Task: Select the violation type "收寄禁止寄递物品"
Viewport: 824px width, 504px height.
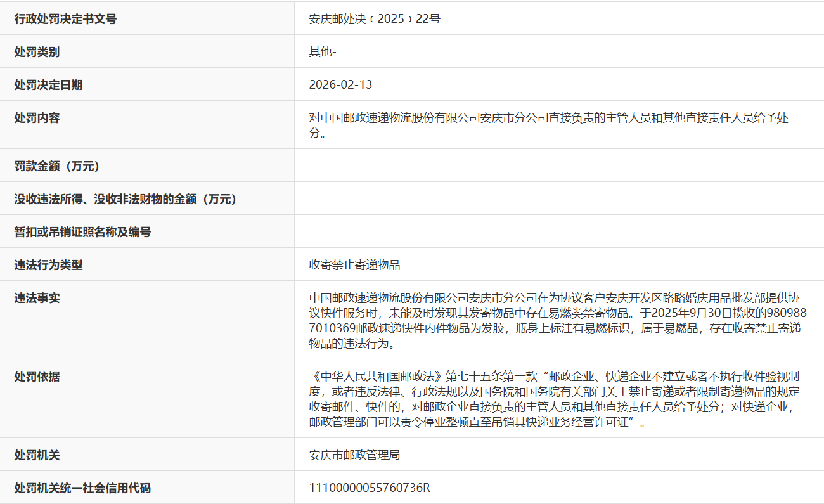Action: pos(355,265)
